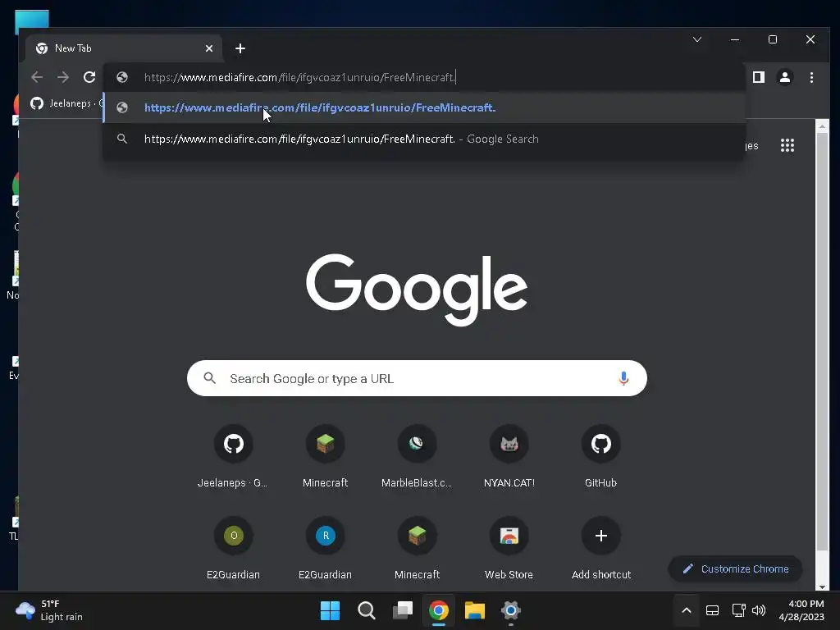Open network icon in system tray
Viewport: 840px width, 630px height.
click(739, 610)
